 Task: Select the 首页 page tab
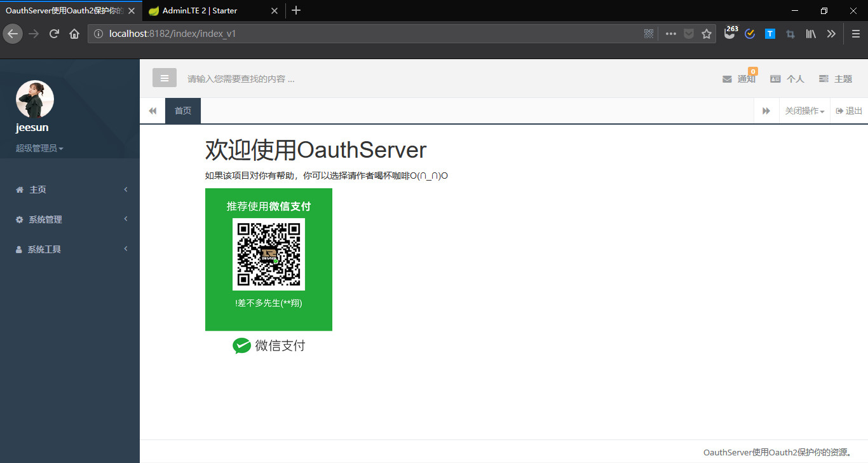coord(183,111)
